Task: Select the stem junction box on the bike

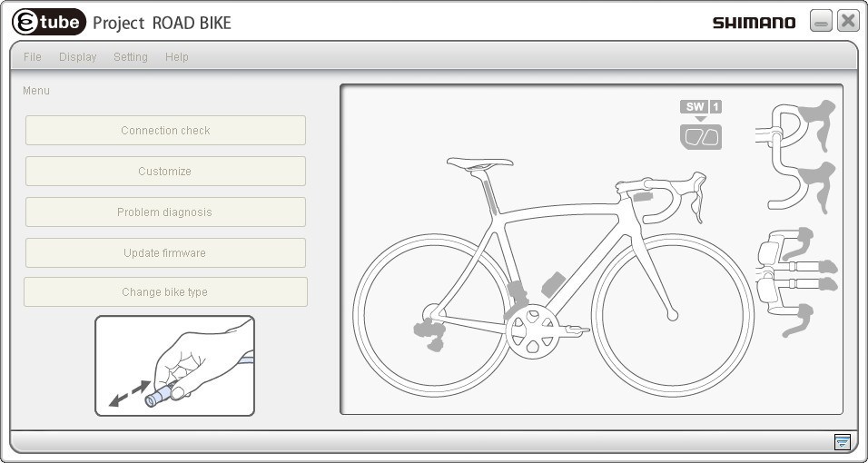Action: (642, 196)
